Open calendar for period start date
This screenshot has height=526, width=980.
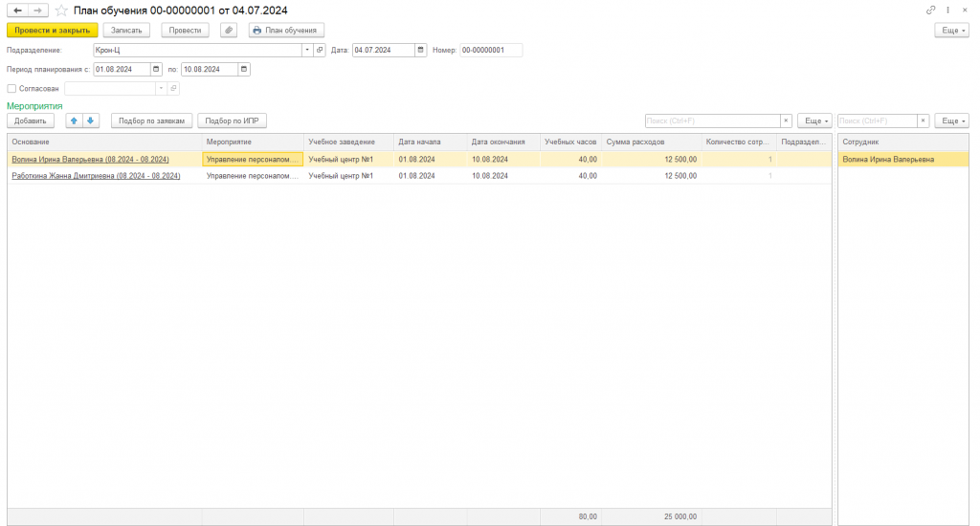pos(156,70)
